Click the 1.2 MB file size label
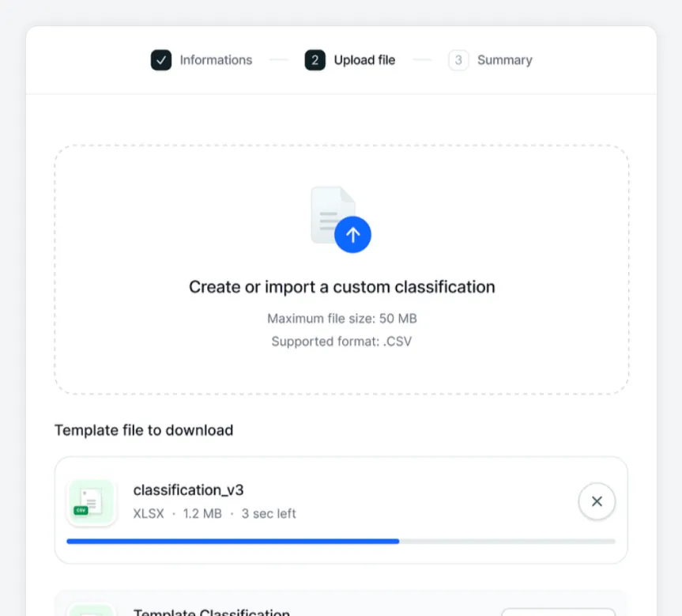Viewport: 682px width, 616px height. [202, 514]
